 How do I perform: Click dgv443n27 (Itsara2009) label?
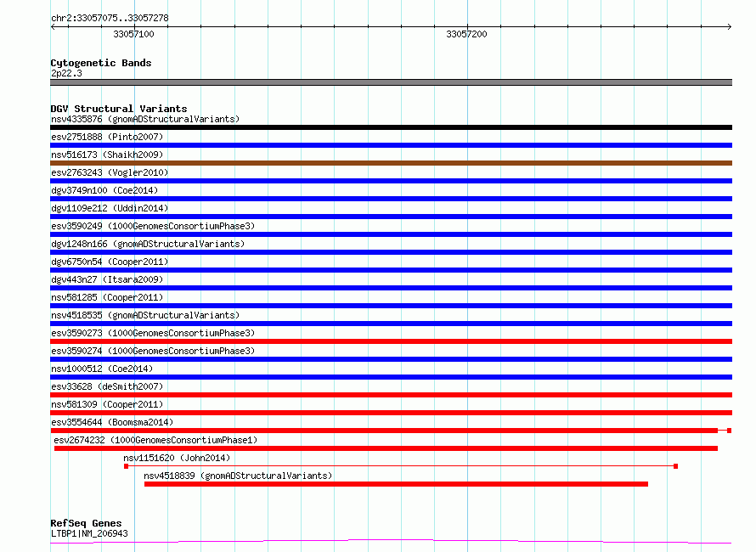pos(107,279)
